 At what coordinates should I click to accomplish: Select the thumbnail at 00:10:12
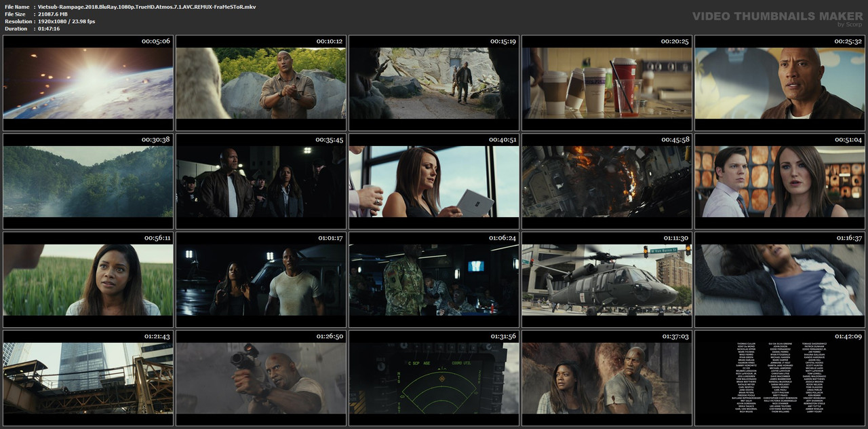(x=261, y=83)
